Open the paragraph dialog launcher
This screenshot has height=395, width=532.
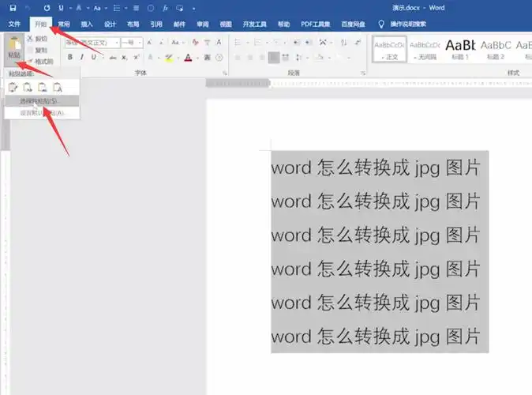[x=363, y=73]
